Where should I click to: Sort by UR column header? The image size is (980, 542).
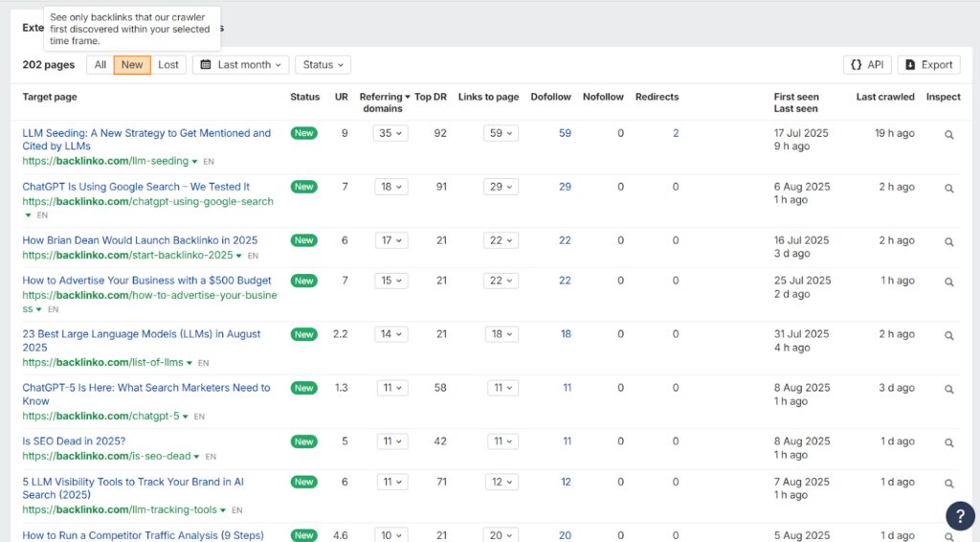(x=342, y=97)
